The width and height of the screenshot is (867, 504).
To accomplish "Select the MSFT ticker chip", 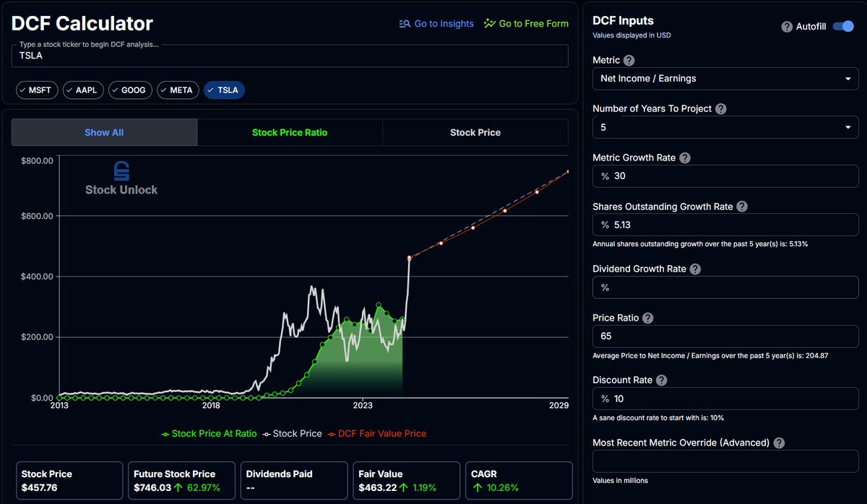I will click(38, 90).
